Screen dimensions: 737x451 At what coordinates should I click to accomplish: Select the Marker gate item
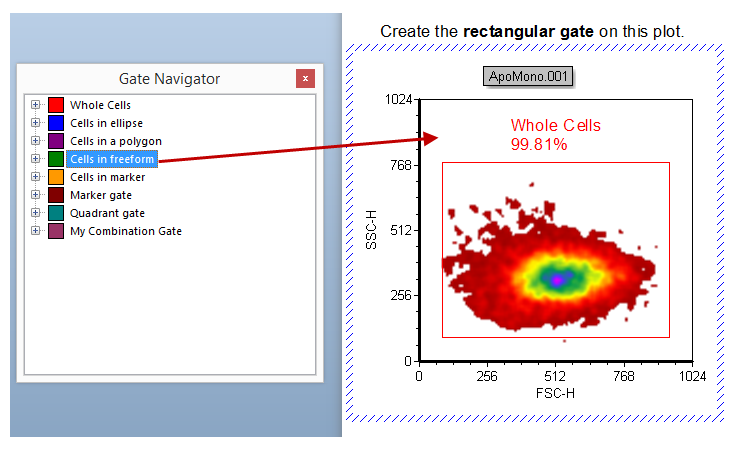tap(100, 195)
